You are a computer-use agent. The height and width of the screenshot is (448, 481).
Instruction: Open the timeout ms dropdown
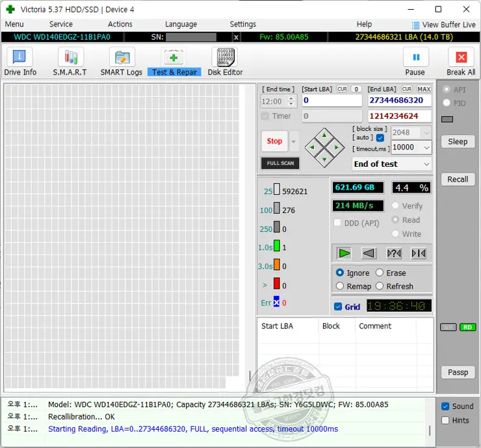point(426,147)
